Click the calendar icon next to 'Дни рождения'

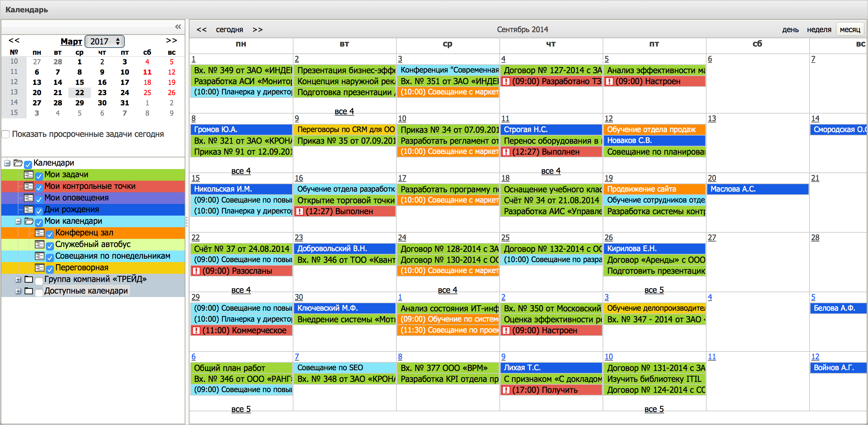tap(29, 210)
